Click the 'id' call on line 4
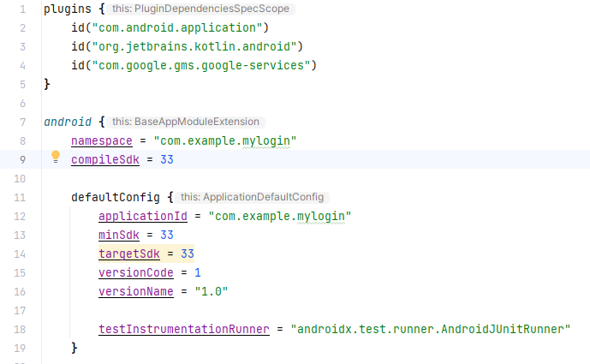The image size is (590, 364). 78,65
